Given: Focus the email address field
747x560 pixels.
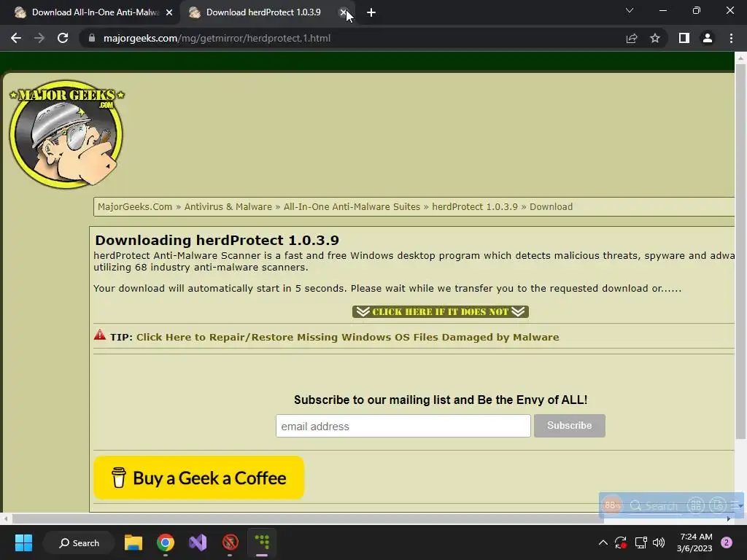Looking at the screenshot, I should pos(403,426).
